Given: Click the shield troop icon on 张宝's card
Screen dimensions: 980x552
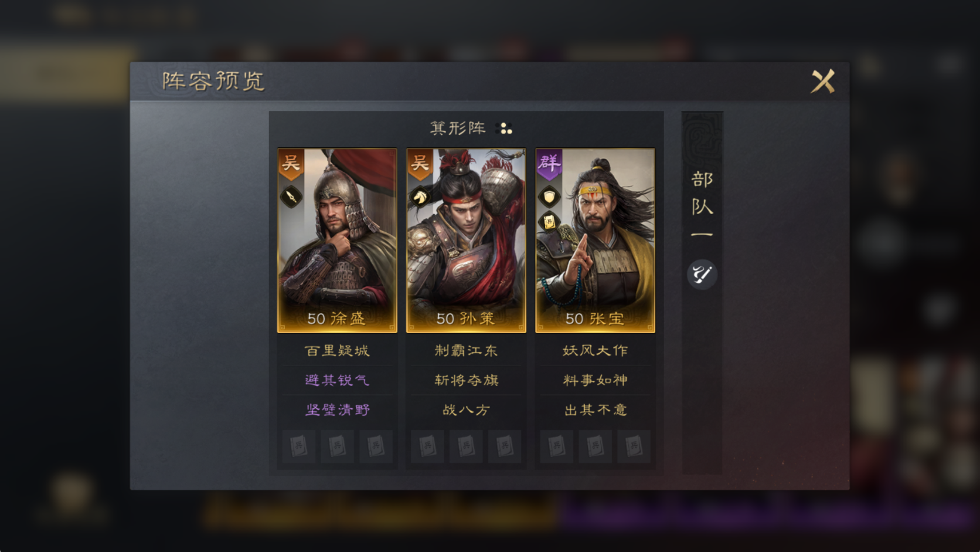Looking at the screenshot, I should point(549,197).
